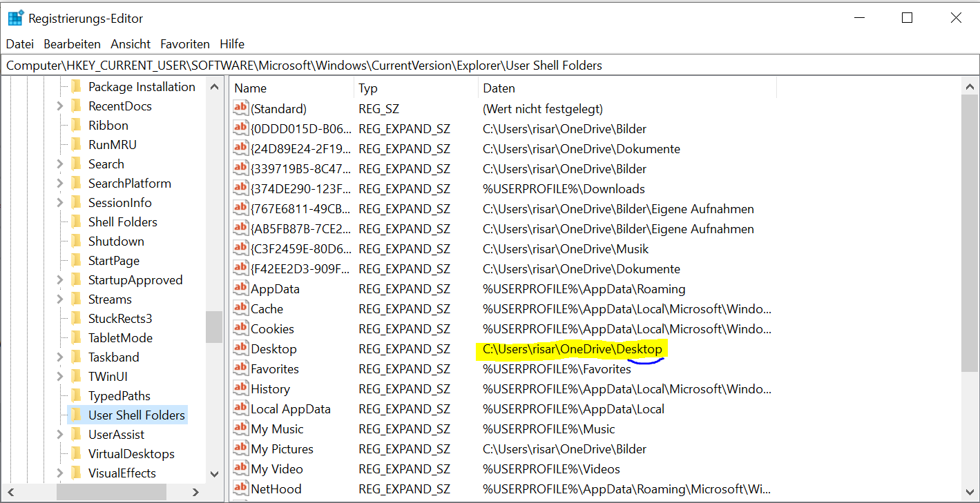Click the folder icon of User Shell Folders

click(76, 415)
